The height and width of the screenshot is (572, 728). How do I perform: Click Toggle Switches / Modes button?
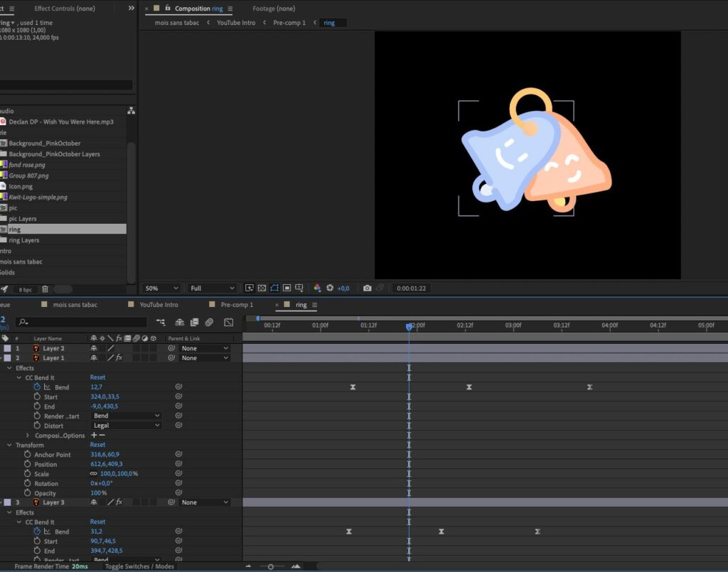139,566
